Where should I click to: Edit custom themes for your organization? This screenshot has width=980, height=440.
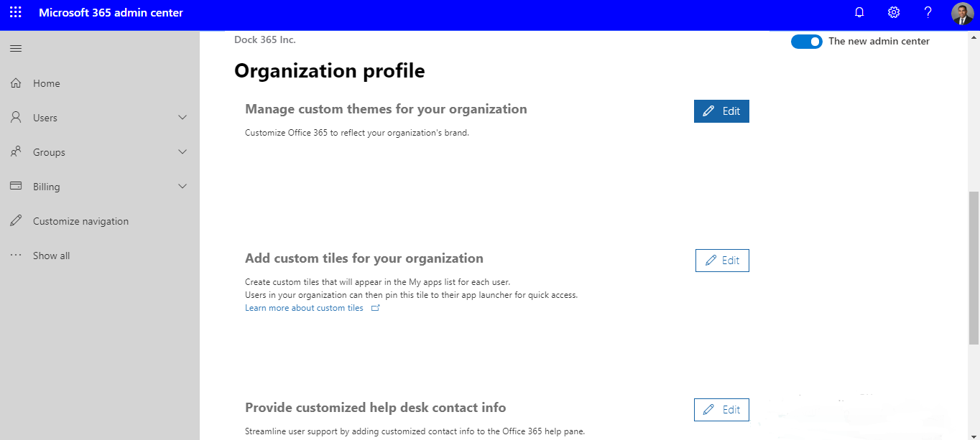click(x=721, y=111)
